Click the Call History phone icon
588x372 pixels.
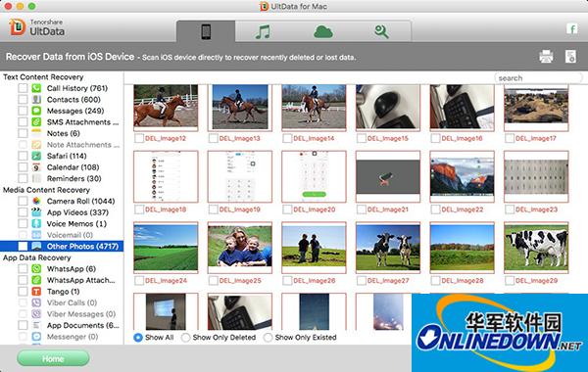pyautogui.click(x=36, y=88)
